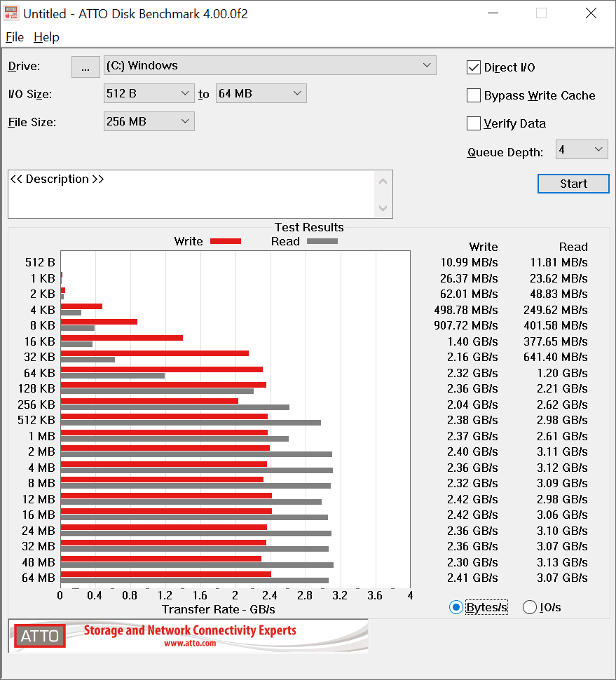Click the gray Read legend swatch
Image resolution: width=616 pixels, height=680 pixels.
pyautogui.click(x=322, y=242)
